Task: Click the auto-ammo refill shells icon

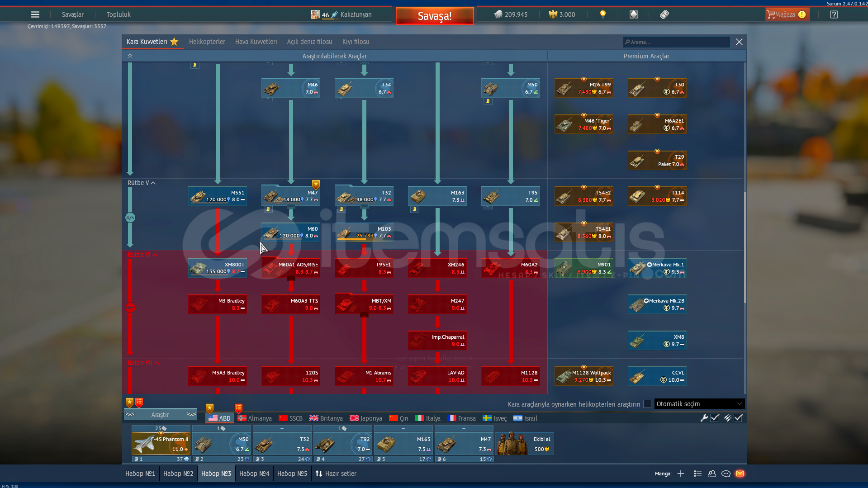Action: click(x=727, y=418)
